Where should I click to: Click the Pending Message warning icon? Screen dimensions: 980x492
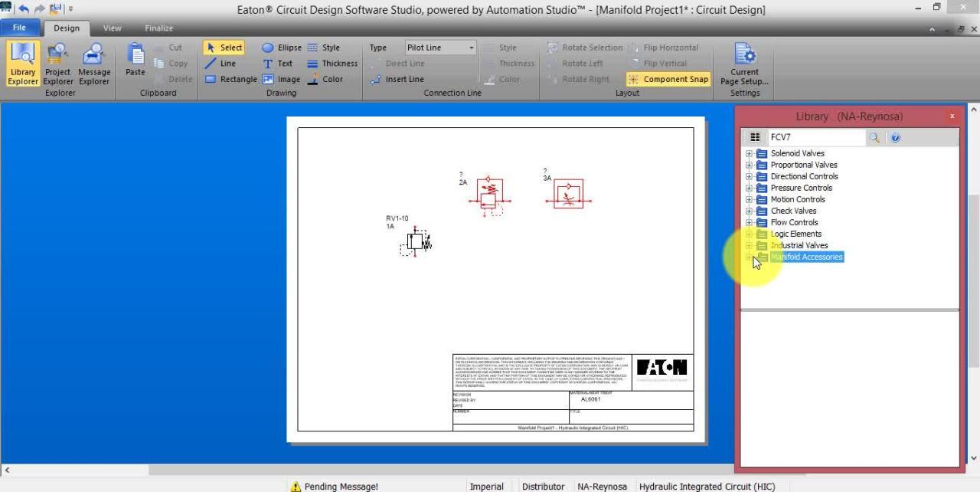[296, 486]
